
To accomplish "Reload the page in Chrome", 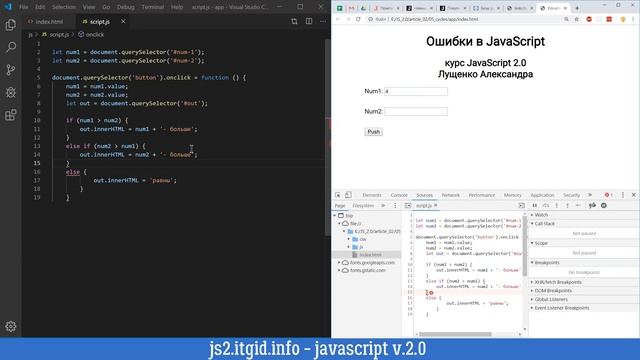I will click(358, 19).
